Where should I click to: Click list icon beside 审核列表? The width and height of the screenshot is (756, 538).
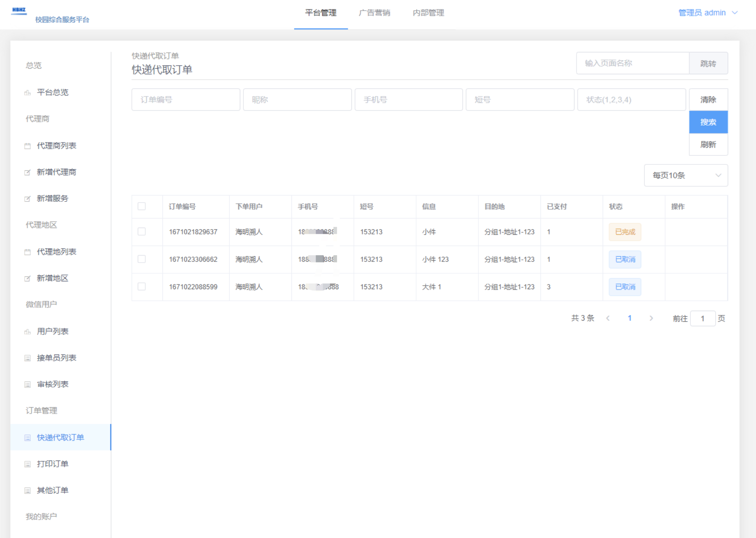click(x=28, y=385)
